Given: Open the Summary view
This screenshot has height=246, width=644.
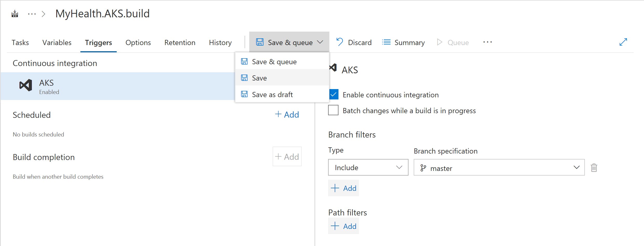Looking at the screenshot, I should (x=404, y=42).
